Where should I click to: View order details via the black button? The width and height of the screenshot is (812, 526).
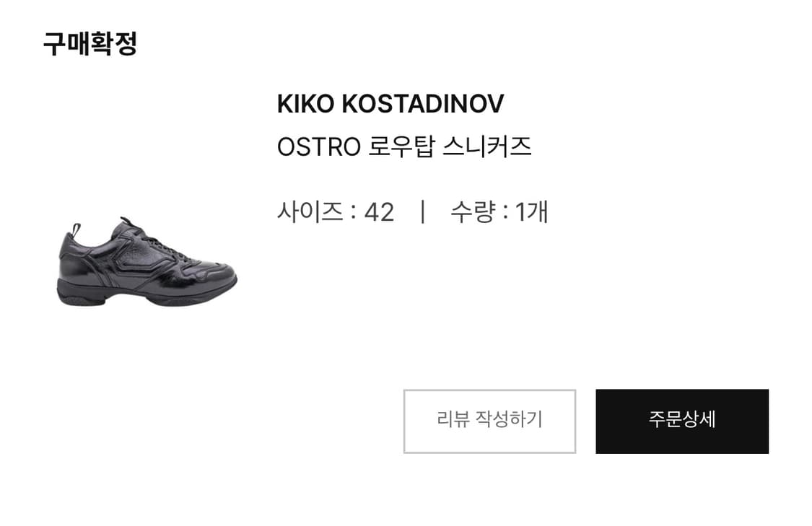[x=682, y=421]
